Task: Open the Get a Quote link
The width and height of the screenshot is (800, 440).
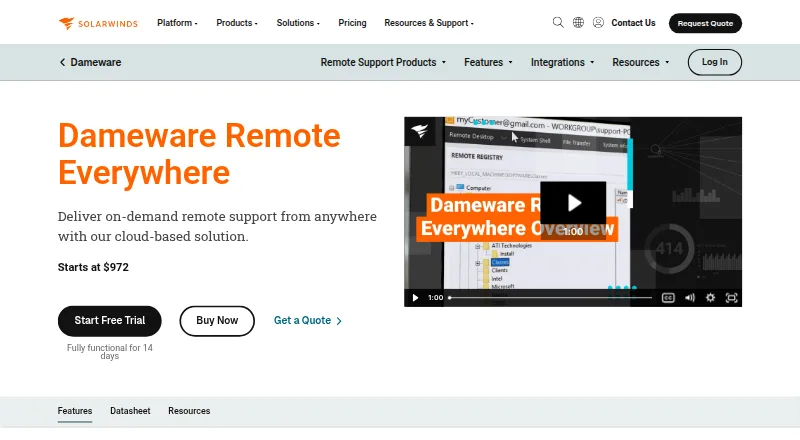Action: 308,321
